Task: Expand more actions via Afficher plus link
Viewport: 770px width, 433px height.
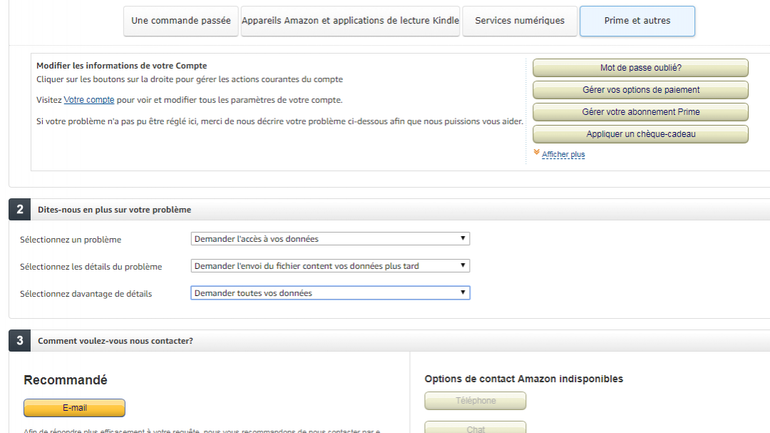Action: (563, 154)
